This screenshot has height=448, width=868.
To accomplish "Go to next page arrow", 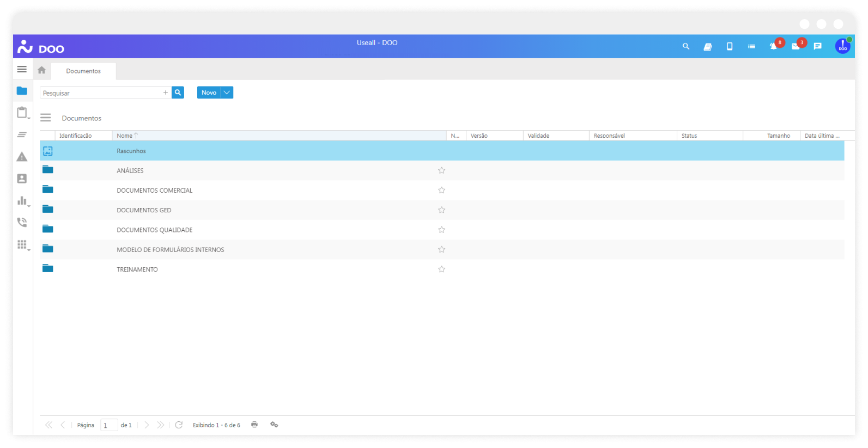I will 147,425.
